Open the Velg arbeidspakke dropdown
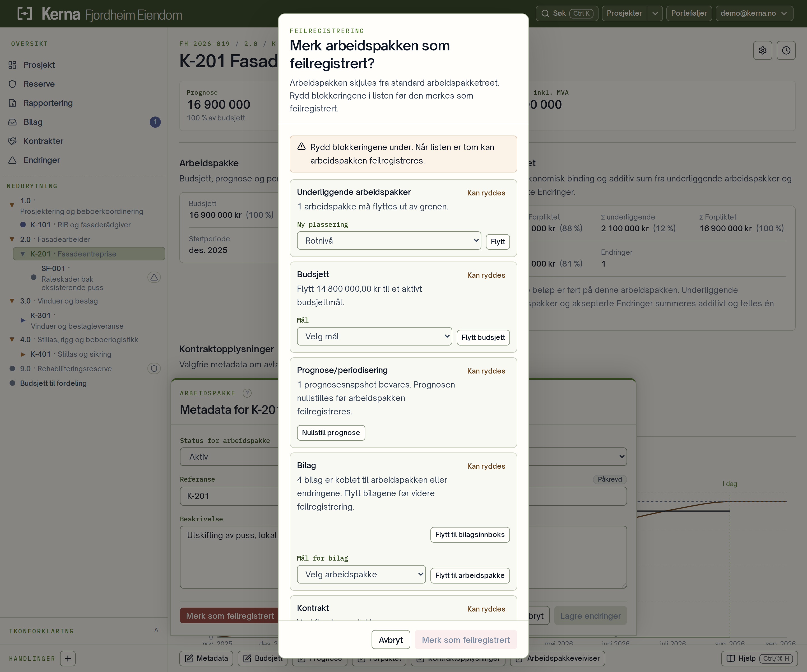The image size is (807, 672). pos(361,575)
